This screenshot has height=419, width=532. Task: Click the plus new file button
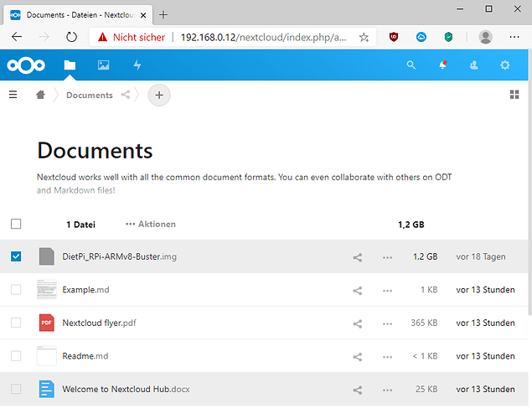pyautogui.click(x=159, y=95)
